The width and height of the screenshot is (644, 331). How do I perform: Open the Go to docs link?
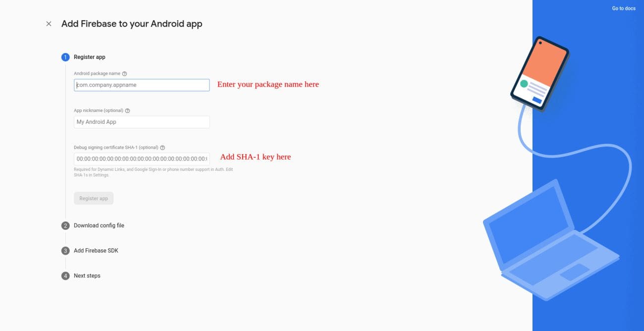tap(623, 8)
